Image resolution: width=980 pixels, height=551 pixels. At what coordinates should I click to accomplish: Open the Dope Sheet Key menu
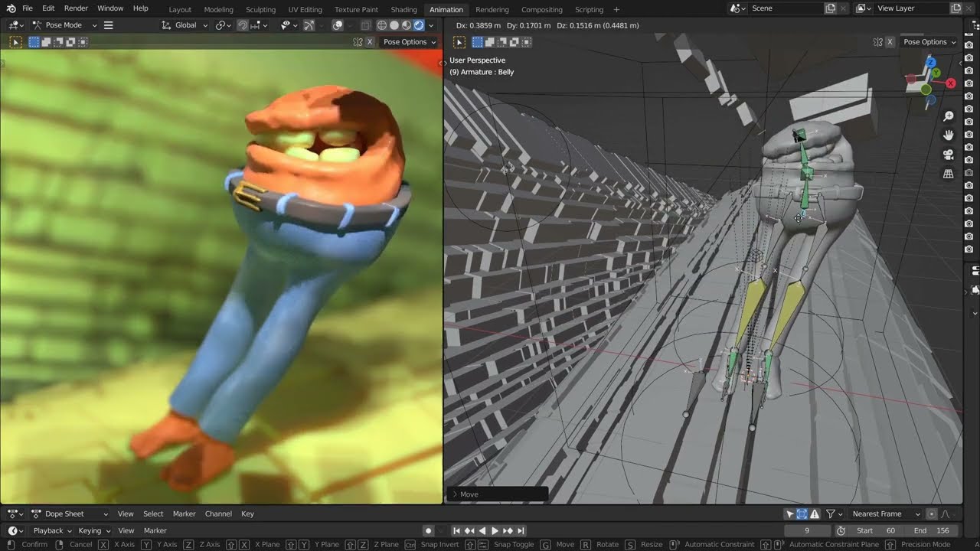click(x=247, y=514)
